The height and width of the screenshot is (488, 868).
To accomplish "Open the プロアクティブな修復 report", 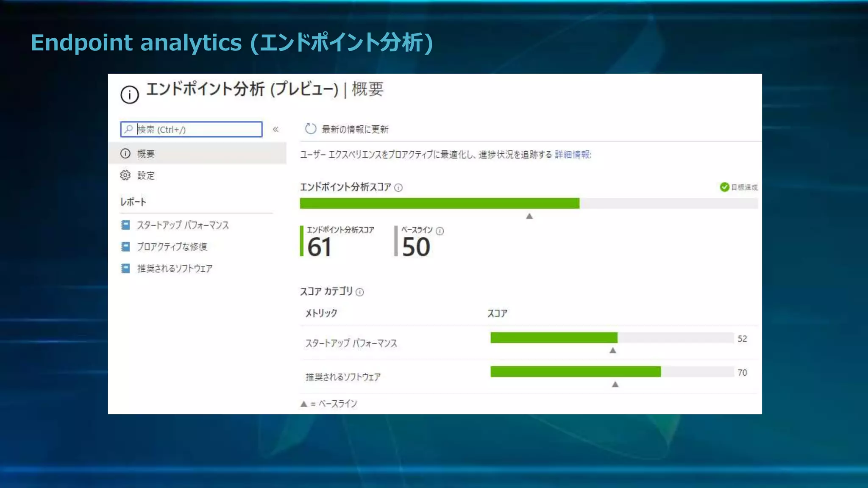I will 172,247.
